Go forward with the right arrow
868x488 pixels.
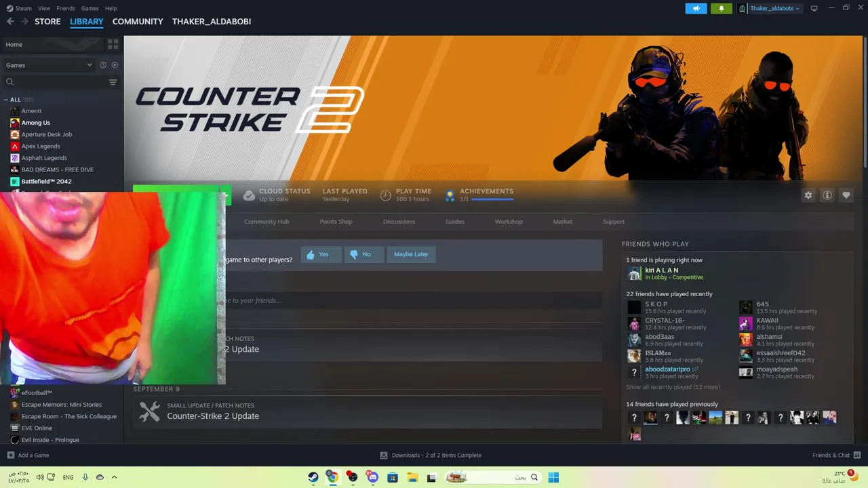pyautogui.click(x=24, y=22)
